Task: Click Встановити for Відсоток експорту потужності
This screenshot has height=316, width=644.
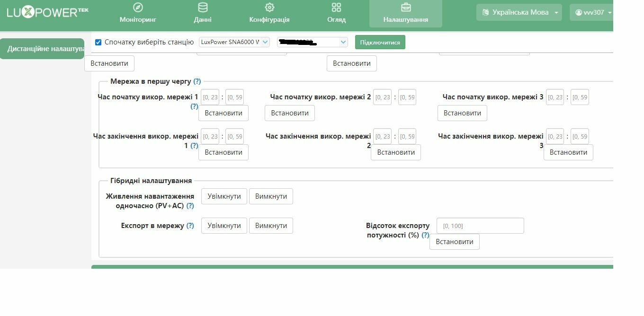Action: tap(455, 242)
